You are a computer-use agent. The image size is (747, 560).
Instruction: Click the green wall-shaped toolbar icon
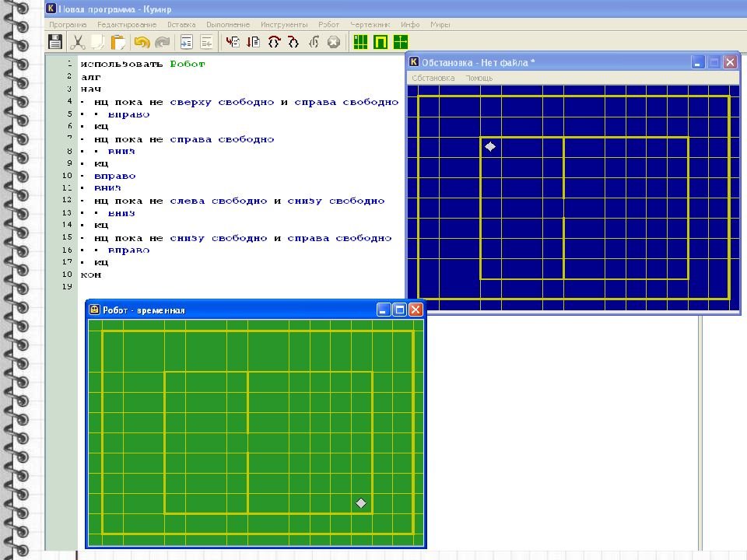pos(381,42)
